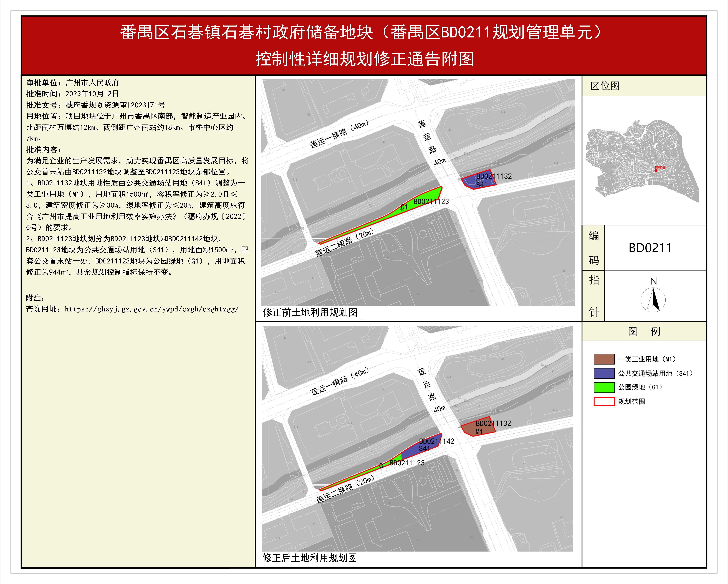The height and width of the screenshot is (584, 728).
Task: Click the 区位图 header label
Action: click(605, 86)
